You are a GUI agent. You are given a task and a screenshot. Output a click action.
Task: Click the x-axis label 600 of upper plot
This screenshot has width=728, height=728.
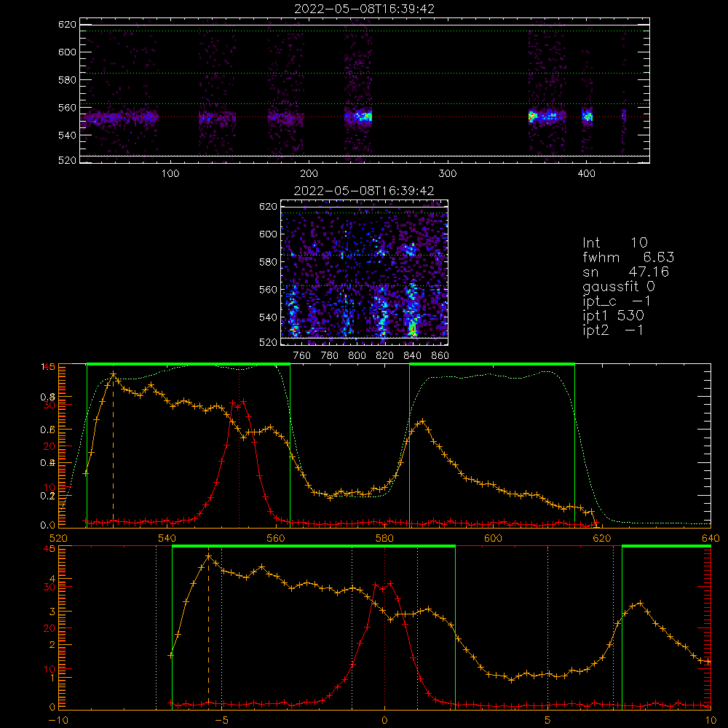493,538
